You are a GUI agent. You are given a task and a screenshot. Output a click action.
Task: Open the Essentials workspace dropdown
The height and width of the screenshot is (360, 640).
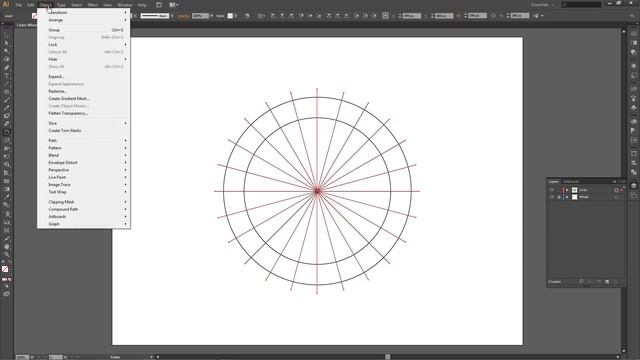pos(542,4)
